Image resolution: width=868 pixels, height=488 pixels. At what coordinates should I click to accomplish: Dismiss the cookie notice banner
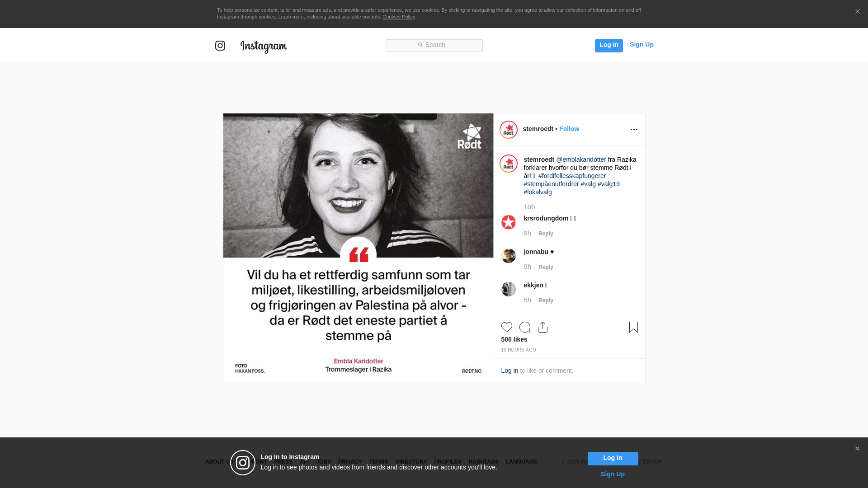tap(857, 12)
